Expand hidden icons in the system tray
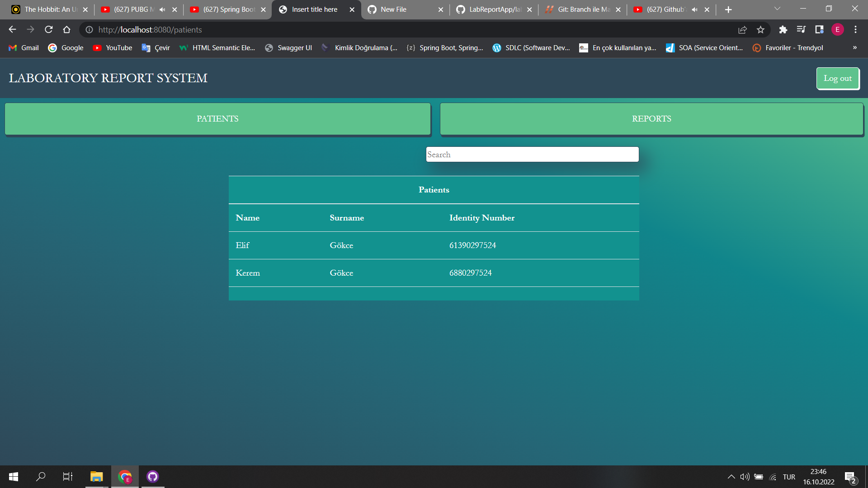Viewport: 868px width, 488px height. pyautogui.click(x=731, y=476)
